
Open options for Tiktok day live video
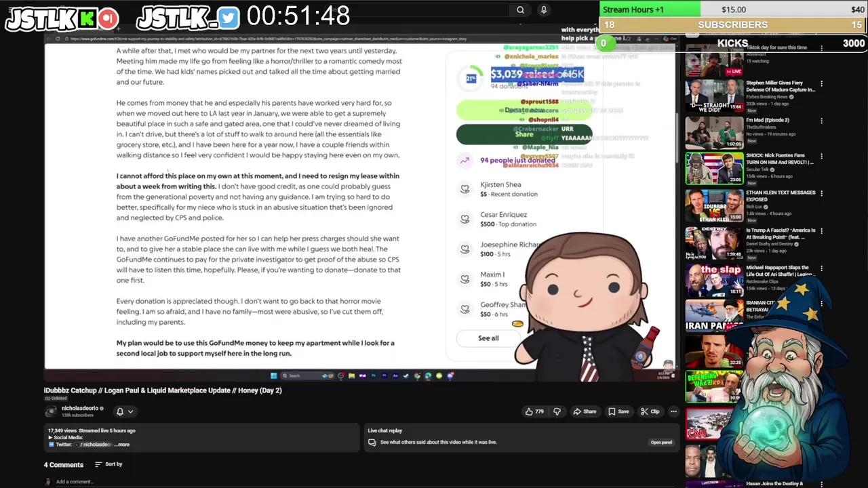(821, 49)
